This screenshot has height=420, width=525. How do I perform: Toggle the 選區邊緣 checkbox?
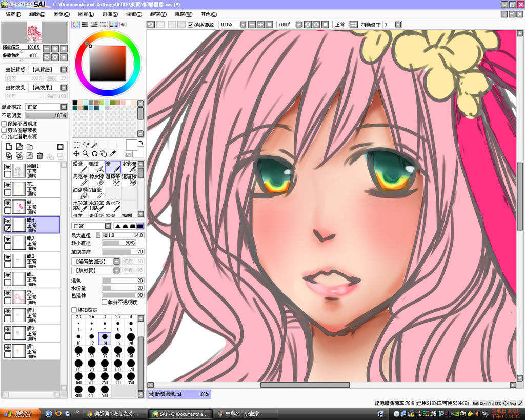tap(191, 25)
